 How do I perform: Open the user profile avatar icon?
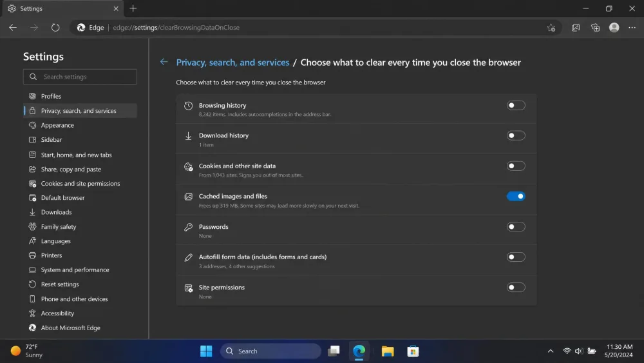click(614, 28)
